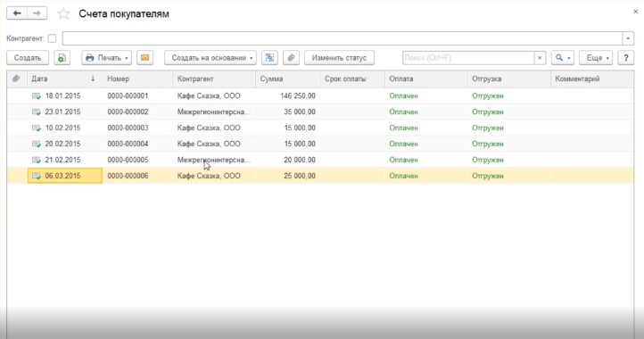Click the Создать button
The width and height of the screenshot is (644, 339).
[28, 58]
